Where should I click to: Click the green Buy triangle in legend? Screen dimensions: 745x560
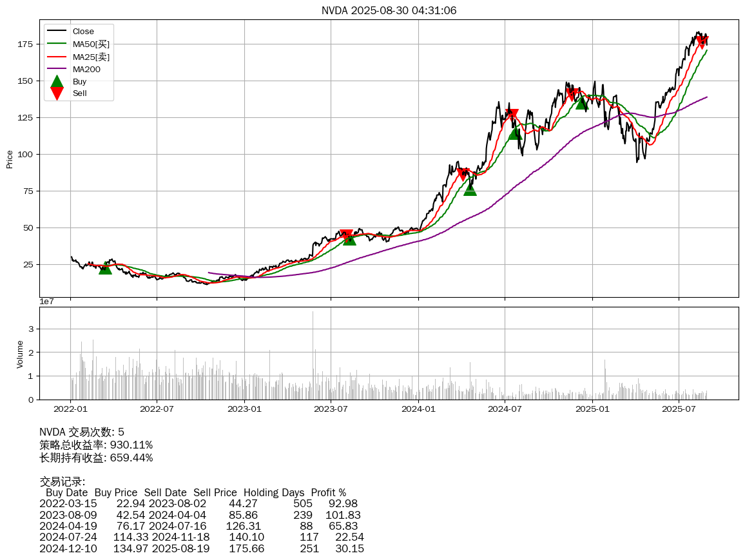click(x=57, y=82)
